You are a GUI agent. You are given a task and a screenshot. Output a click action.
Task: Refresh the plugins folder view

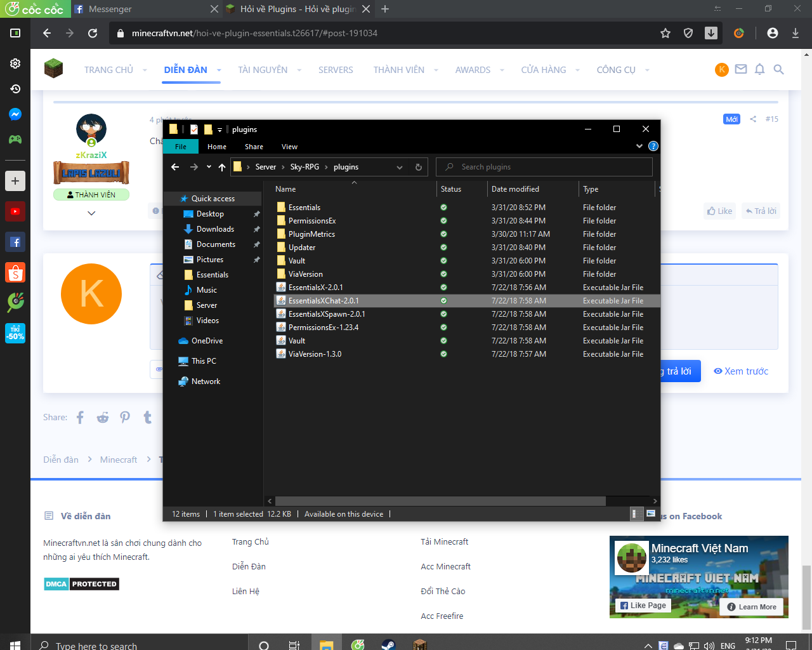419,167
